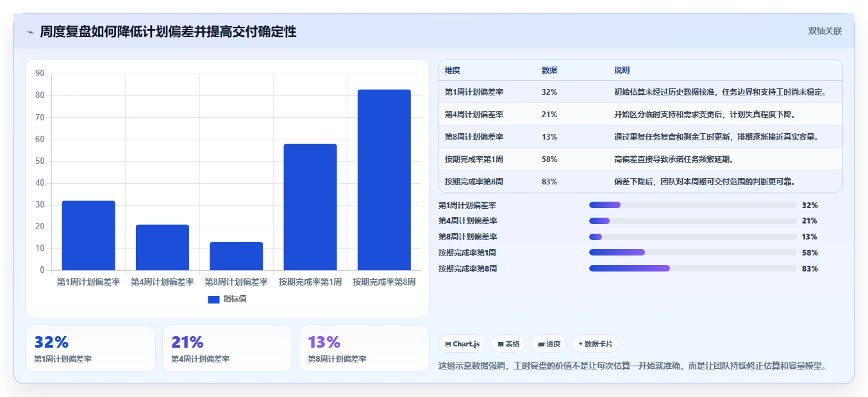Screen dimensions: 868x397
Task: Click the 83% value in table
Action: 549,182
